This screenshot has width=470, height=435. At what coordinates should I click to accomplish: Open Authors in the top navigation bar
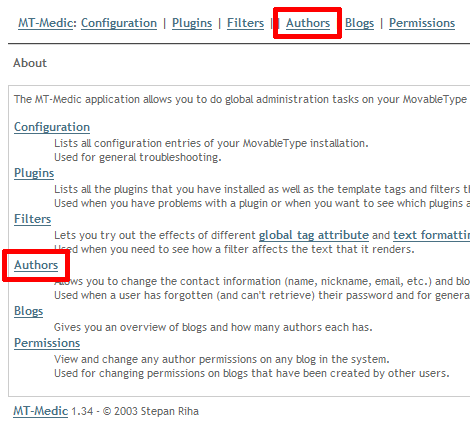tap(308, 23)
